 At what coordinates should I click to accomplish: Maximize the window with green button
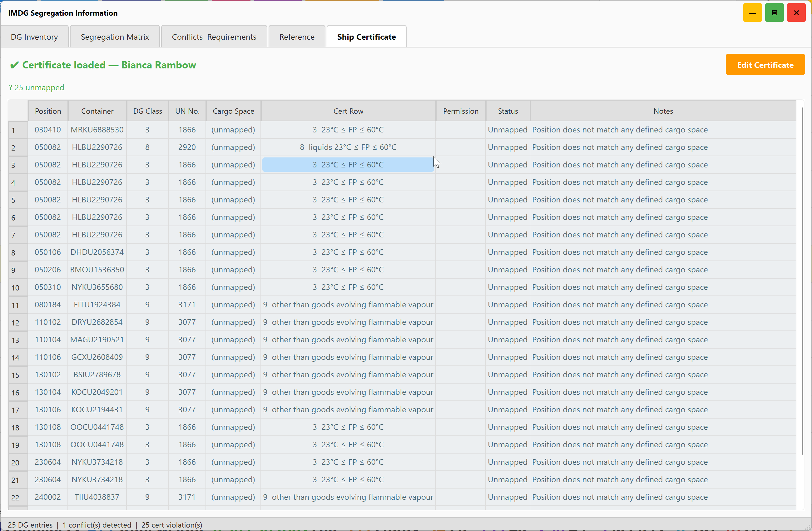(x=774, y=13)
